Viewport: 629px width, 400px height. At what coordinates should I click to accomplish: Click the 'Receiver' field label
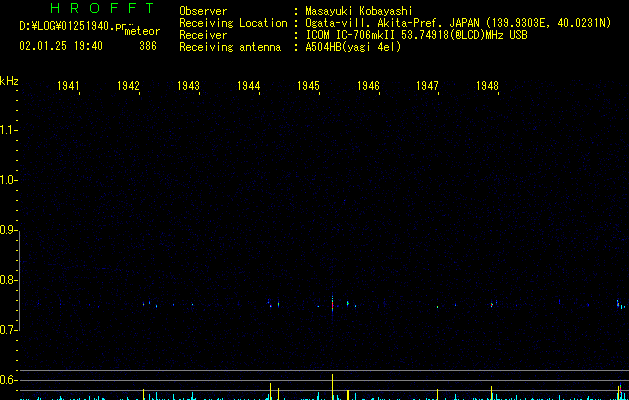tap(203, 35)
